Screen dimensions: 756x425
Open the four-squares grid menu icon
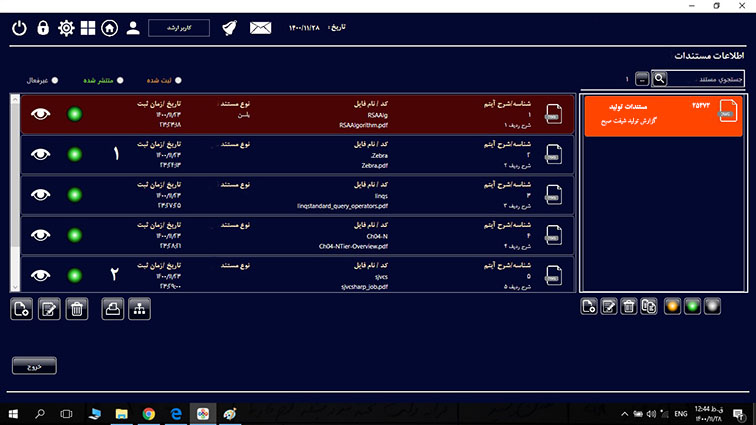tap(89, 28)
